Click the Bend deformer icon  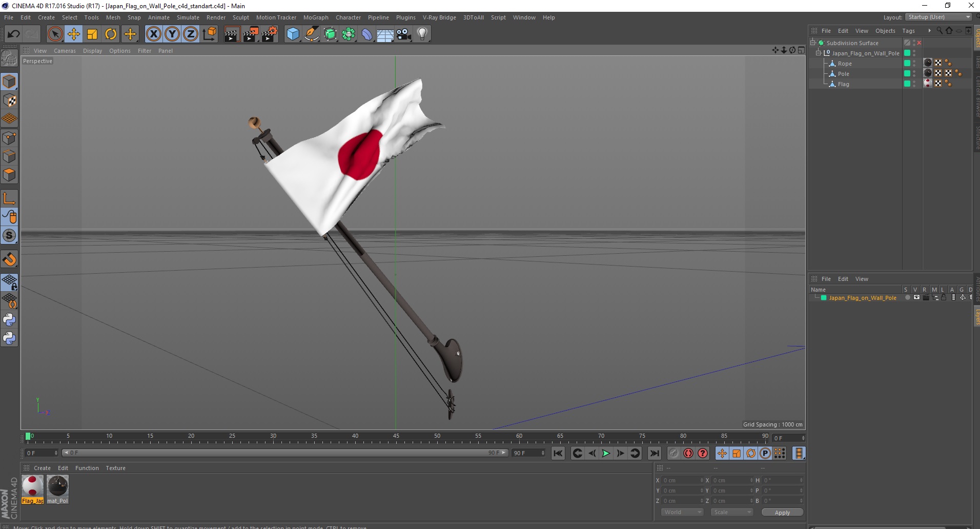coord(367,34)
